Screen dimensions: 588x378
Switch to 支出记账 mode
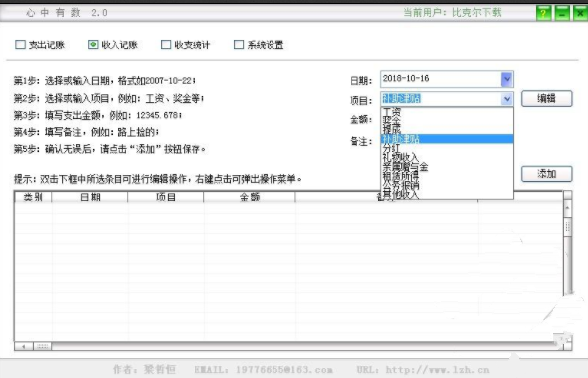(x=40, y=45)
